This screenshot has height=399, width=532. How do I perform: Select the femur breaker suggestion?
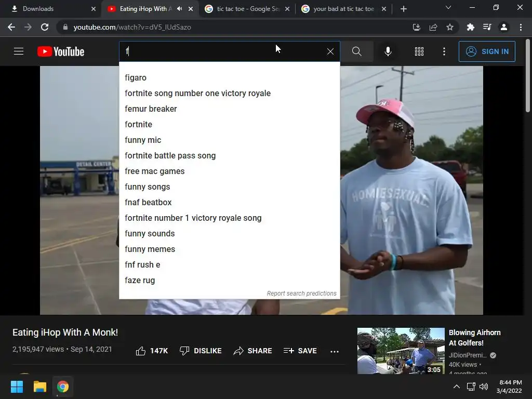click(x=229, y=109)
